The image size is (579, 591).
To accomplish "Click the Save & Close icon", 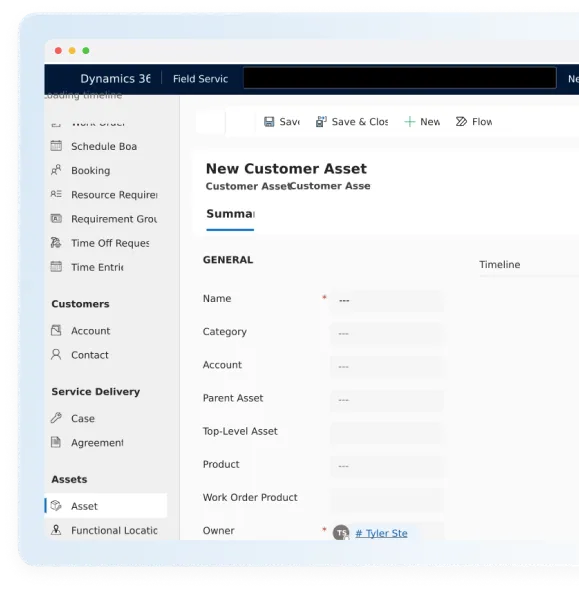I will 321,122.
